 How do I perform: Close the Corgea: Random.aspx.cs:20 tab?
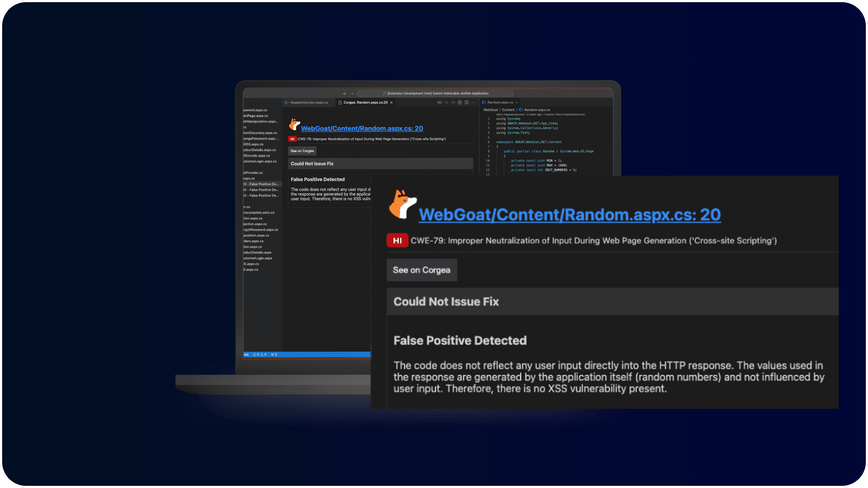[x=391, y=102]
